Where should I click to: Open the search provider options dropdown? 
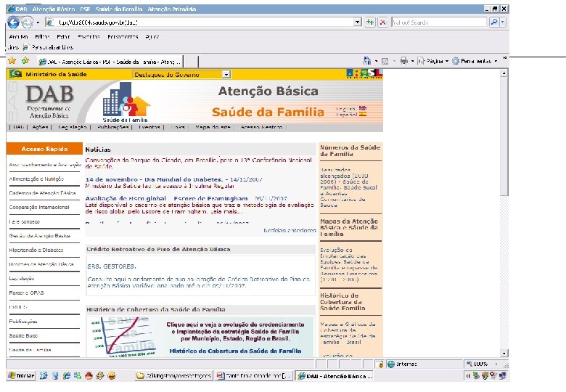click(x=503, y=22)
